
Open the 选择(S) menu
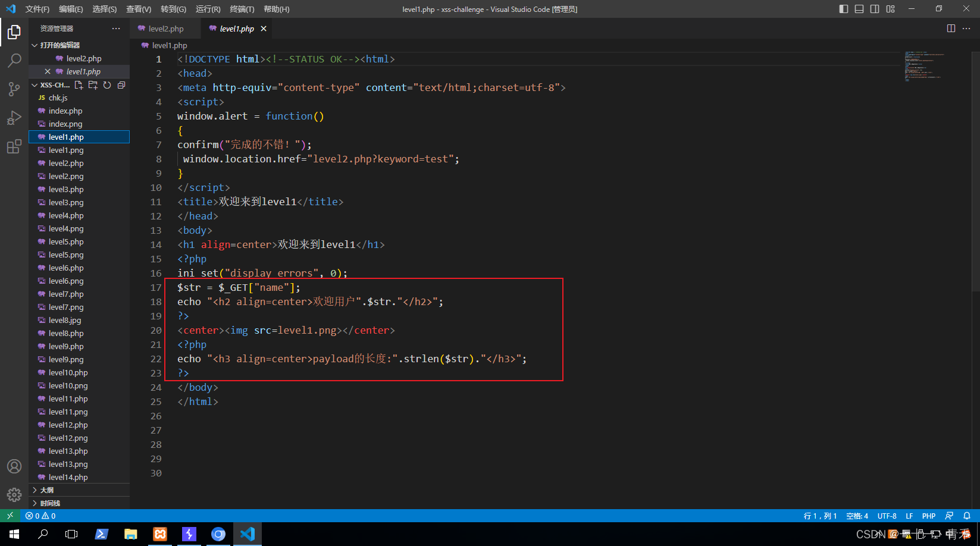pos(105,9)
